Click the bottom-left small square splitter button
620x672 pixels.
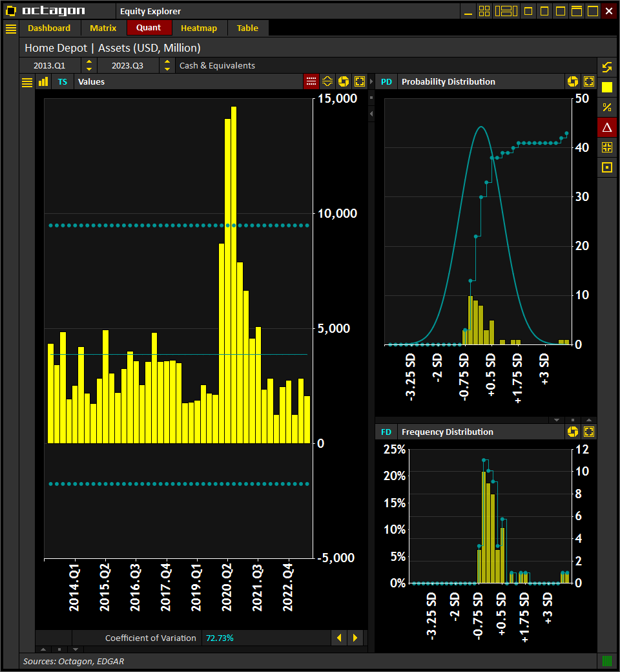pos(59,649)
